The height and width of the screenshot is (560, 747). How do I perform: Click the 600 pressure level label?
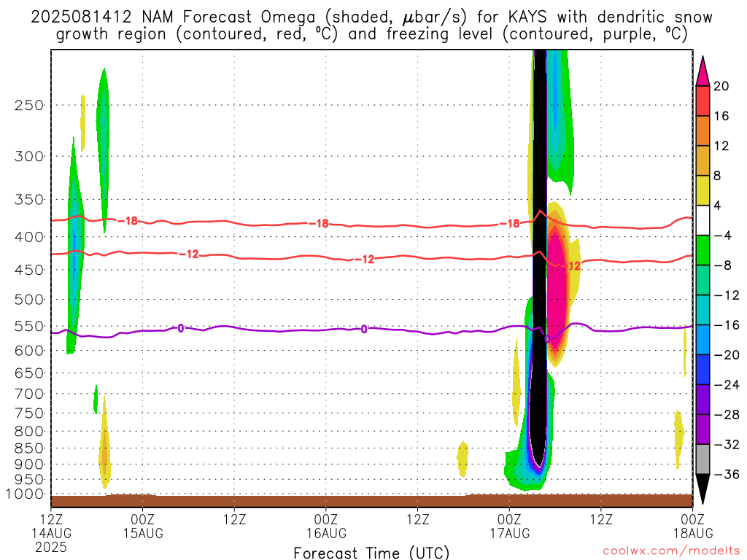(29, 351)
